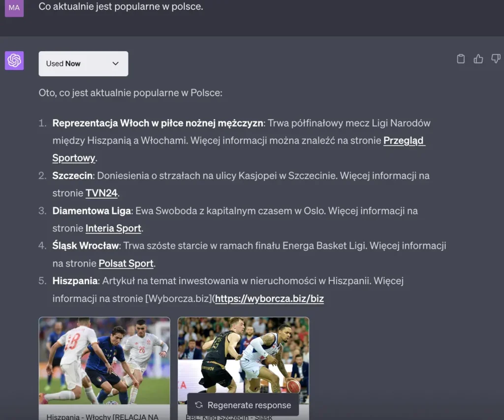Image resolution: width=504 pixels, height=420 pixels.
Task: Open the wyborcza.biz/biz URL link
Action: coord(269,299)
